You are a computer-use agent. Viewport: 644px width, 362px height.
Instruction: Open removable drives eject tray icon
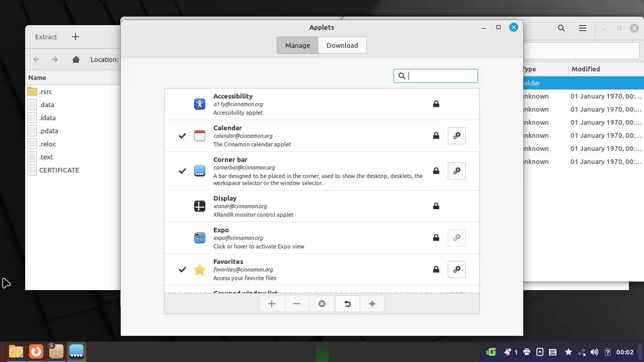coord(539,352)
